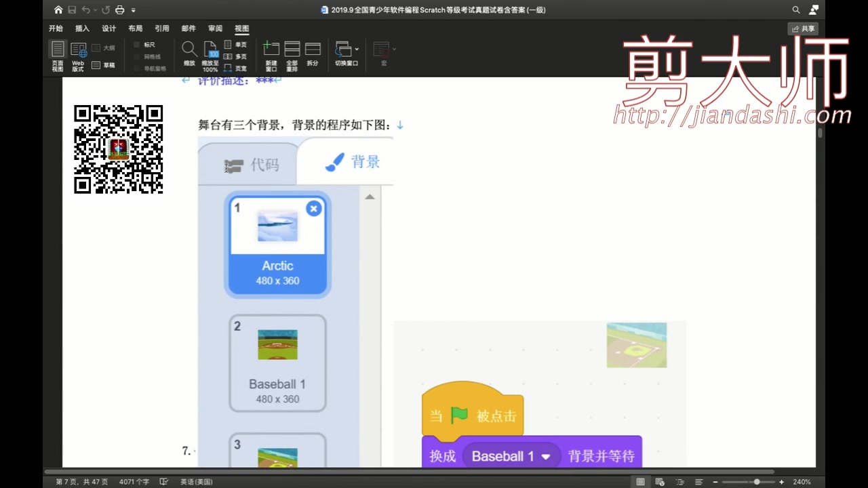The image size is (868, 488).
Task: Click the backdrop list scroll-up arrow
Action: click(370, 197)
